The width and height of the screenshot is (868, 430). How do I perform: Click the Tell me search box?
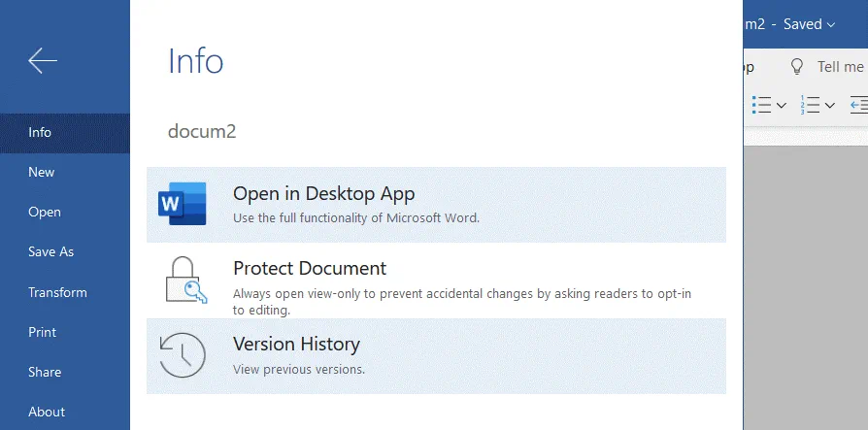point(840,66)
